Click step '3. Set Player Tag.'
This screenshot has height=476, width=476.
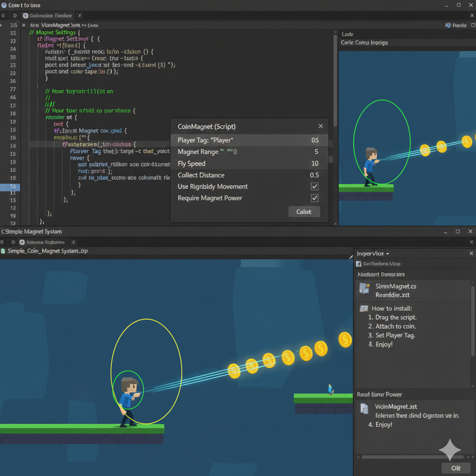(391, 335)
